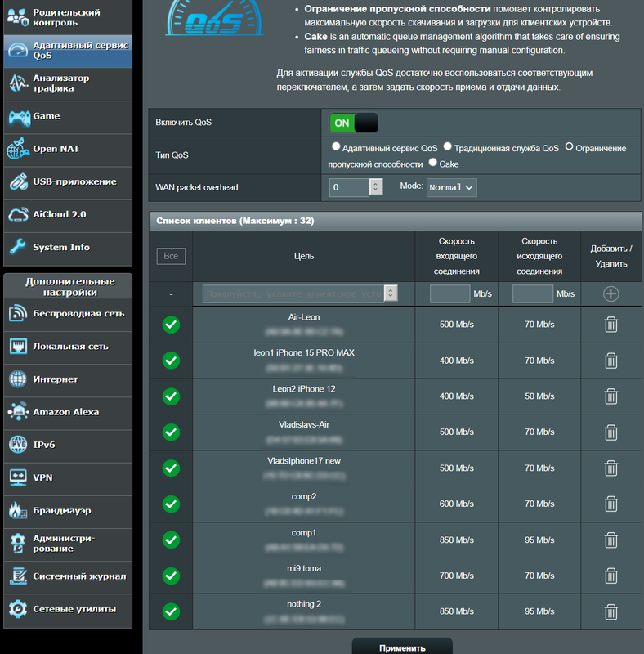Open the AiCloud 2.0 cloud icon
Viewport: 644px width, 654px height.
coord(18,214)
